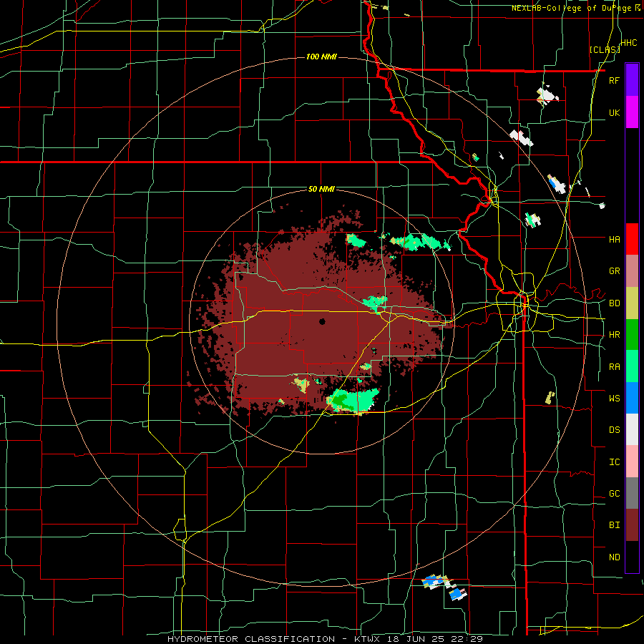Click the HA red legend swatch
Image resolution: width=644 pixels, height=644 pixels.
pyautogui.click(x=632, y=239)
